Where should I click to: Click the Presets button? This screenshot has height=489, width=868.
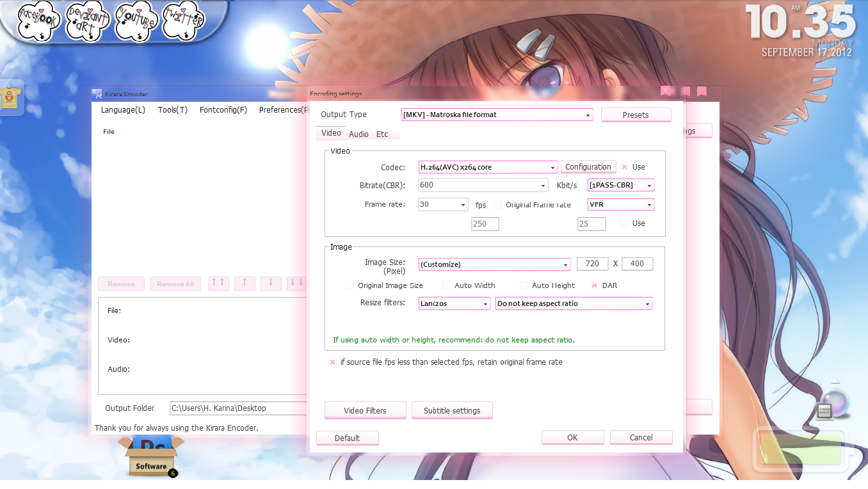(636, 115)
